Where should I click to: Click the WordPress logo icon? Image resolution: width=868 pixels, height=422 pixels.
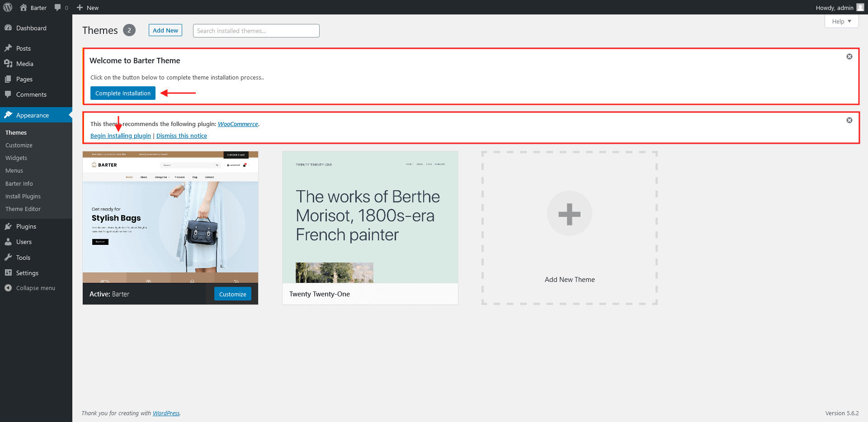coord(8,7)
